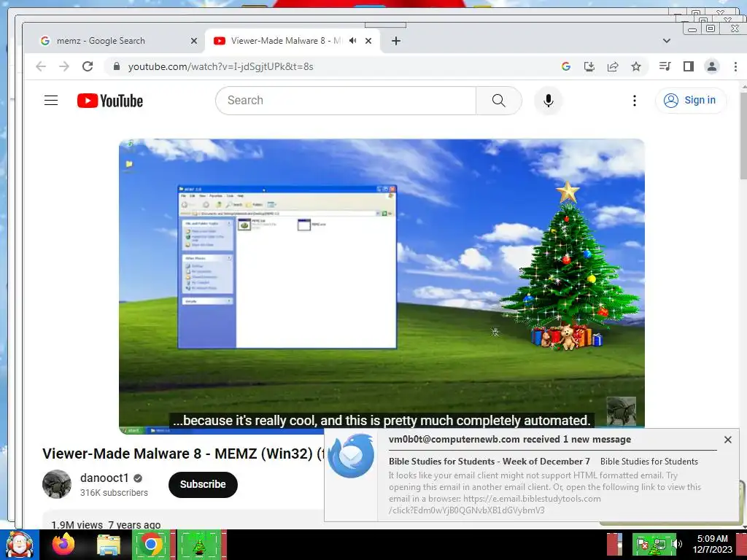Click the YouTube search field
The height and width of the screenshot is (560, 747).
(346, 101)
